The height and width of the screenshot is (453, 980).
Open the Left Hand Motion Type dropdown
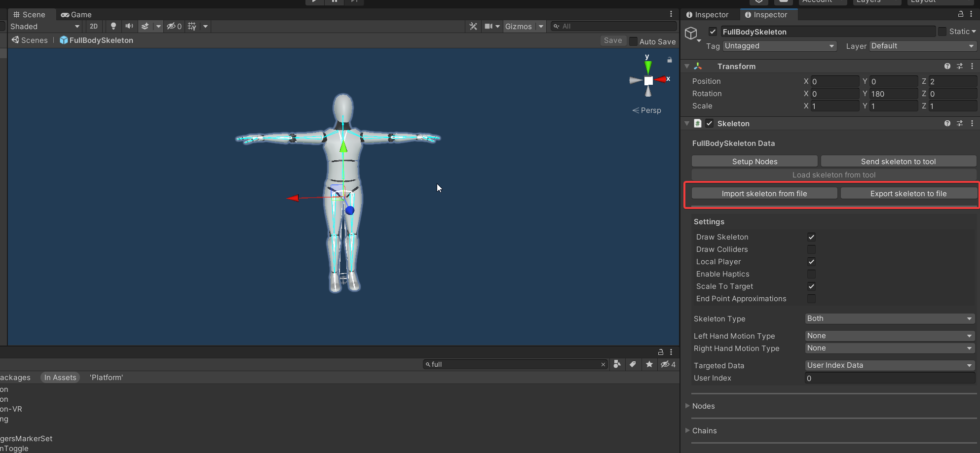[x=889, y=336]
